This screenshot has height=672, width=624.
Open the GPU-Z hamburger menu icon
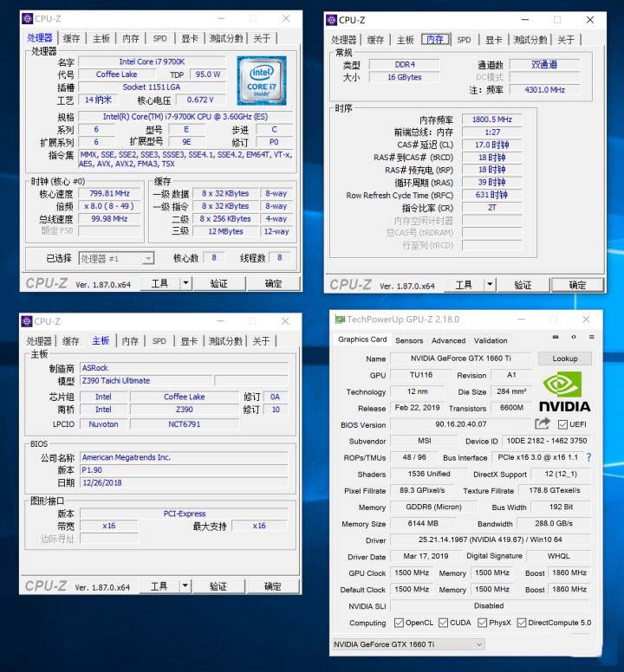pos(591,337)
